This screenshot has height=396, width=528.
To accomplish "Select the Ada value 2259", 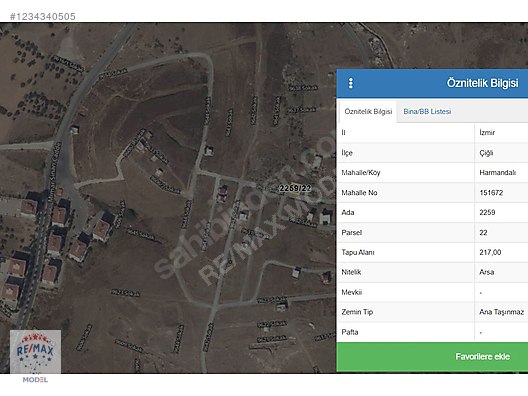I will (x=487, y=212).
